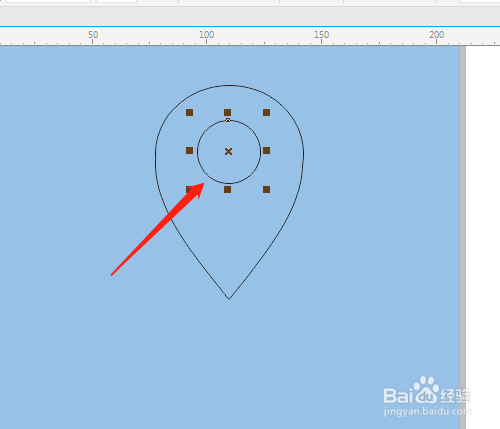
Task: Click the middle-left selection handle of circle
Action: [x=189, y=151]
